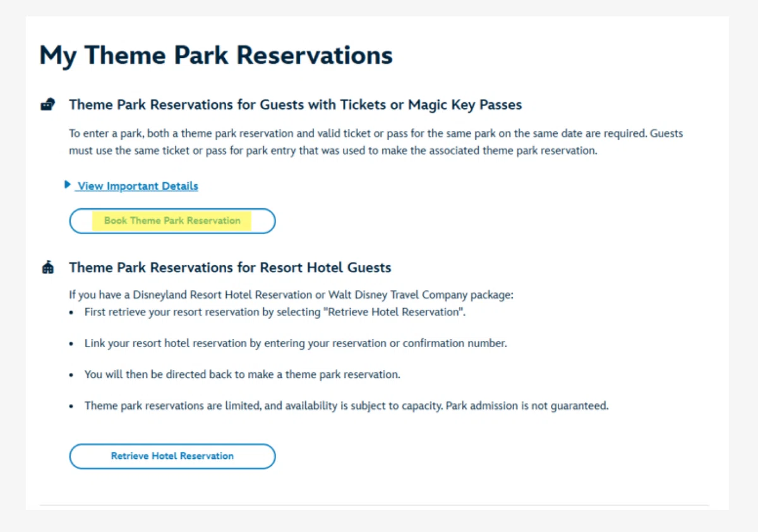Click the Retrieve Hotel Reservation button

(x=172, y=456)
